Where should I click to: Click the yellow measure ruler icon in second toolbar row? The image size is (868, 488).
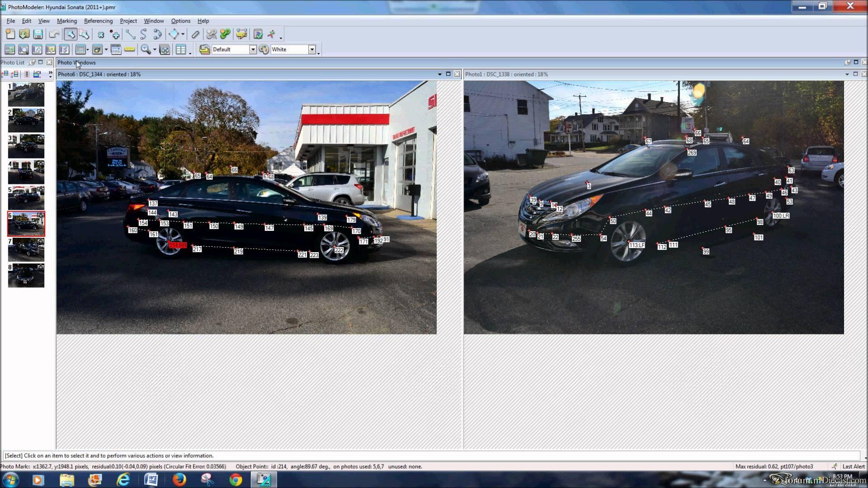[x=130, y=50]
